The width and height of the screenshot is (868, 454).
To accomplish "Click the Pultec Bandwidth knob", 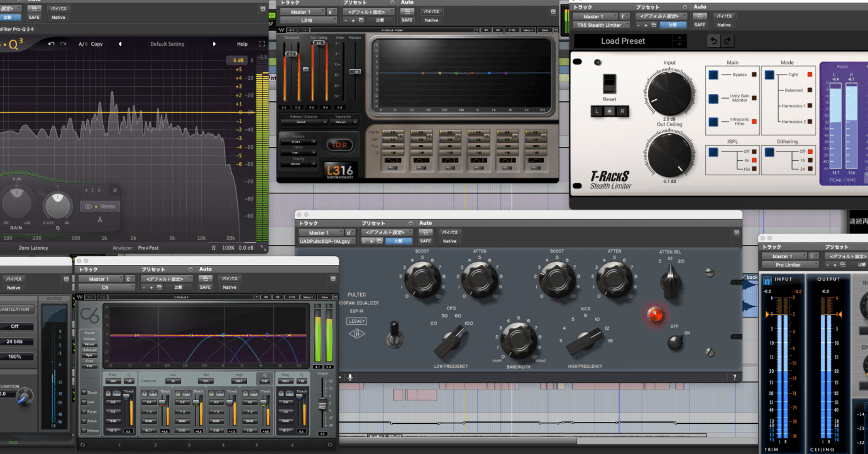I will [519, 341].
